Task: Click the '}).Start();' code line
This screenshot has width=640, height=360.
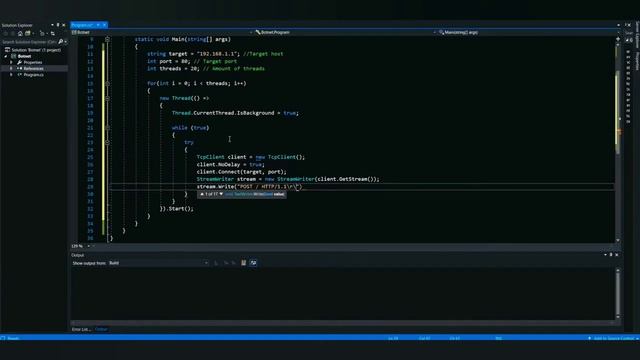Action: [x=176, y=209]
